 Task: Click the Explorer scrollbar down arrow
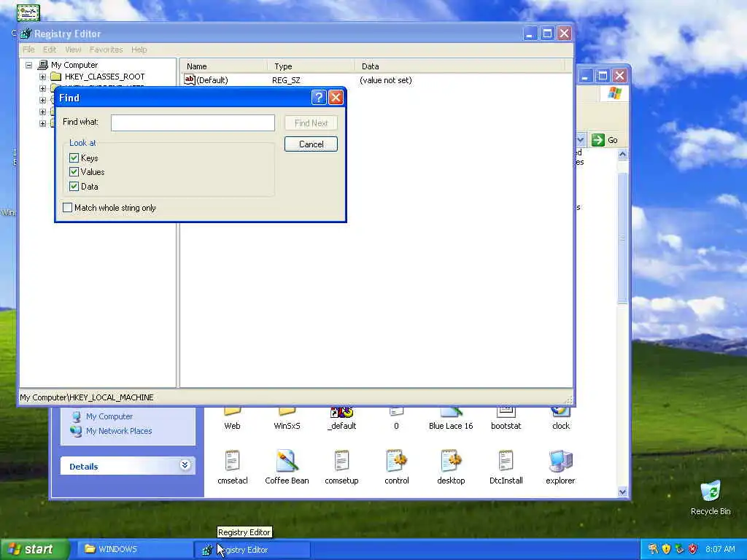tap(623, 492)
